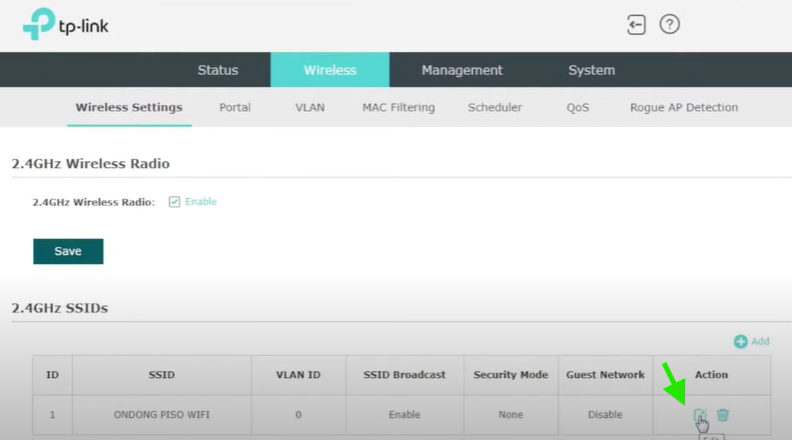
Task: Click the logout icon in header
Action: [x=636, y=25]
